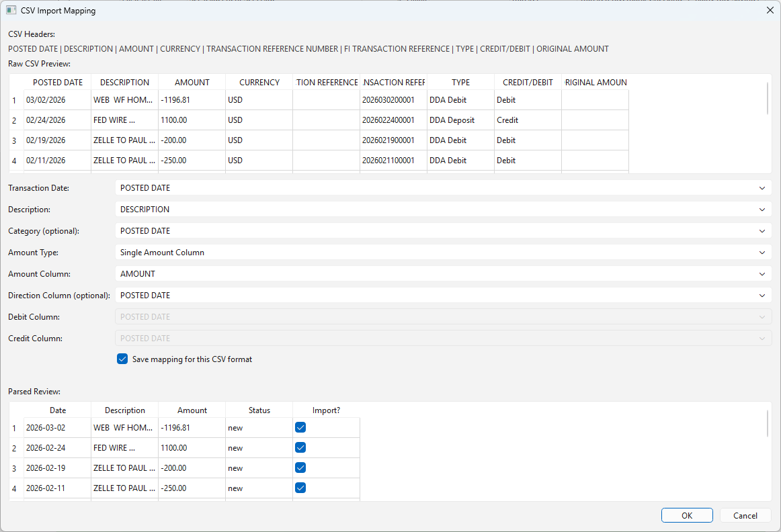The height and width of the screenshot is (532, 781).
Task: Click the Cancel button
Action: tap(745, 515)
